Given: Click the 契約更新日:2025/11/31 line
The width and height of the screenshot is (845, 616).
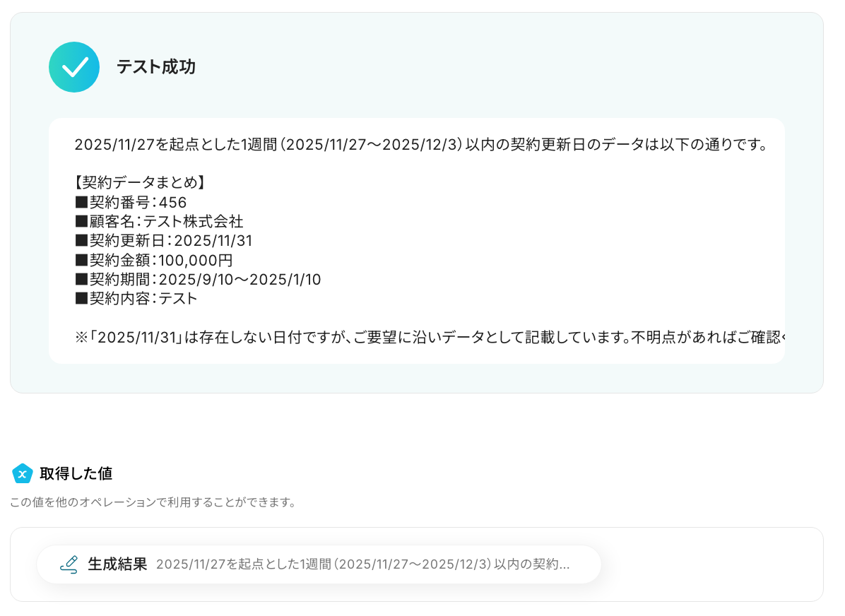Looking at the screenshot, I should pyautogui.click(x=164, y=241).
